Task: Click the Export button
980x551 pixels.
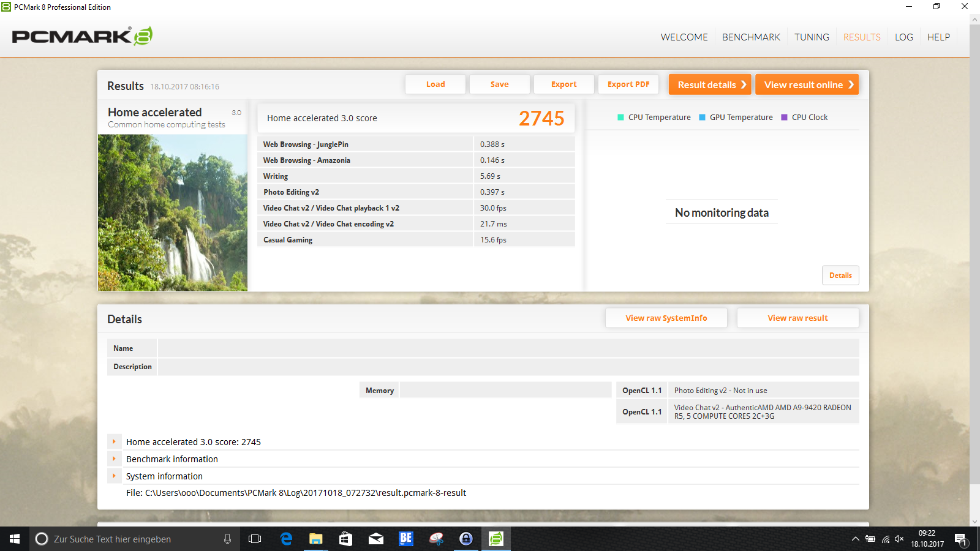Action: pos(564,84)
